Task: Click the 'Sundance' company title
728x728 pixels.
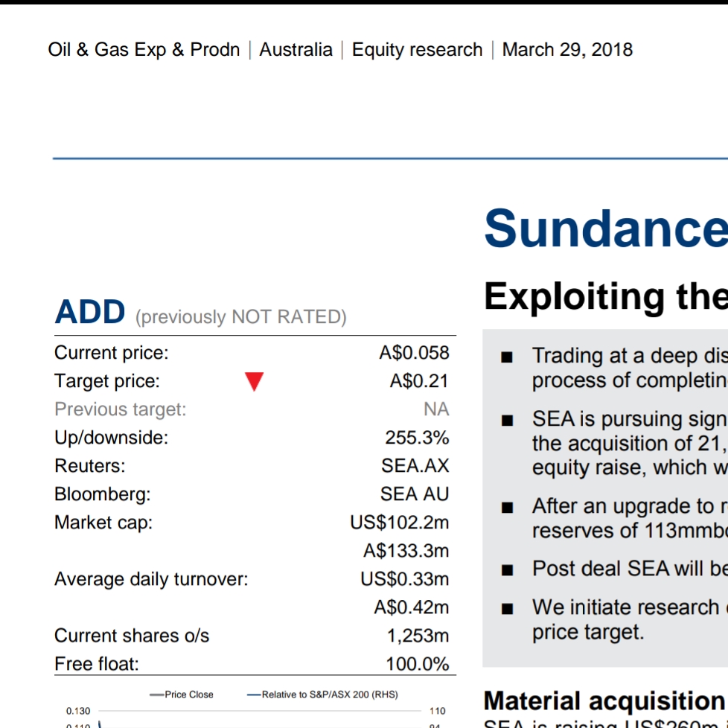Action: (606, 229)
